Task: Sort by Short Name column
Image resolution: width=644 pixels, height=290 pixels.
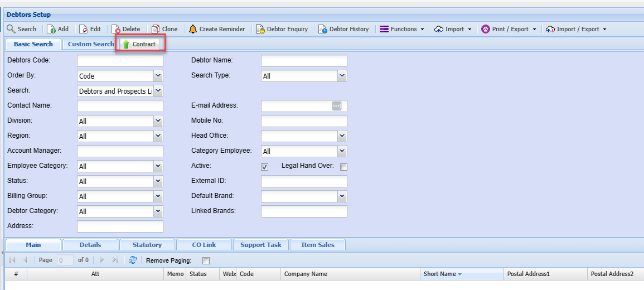Action: click(462, 274)
